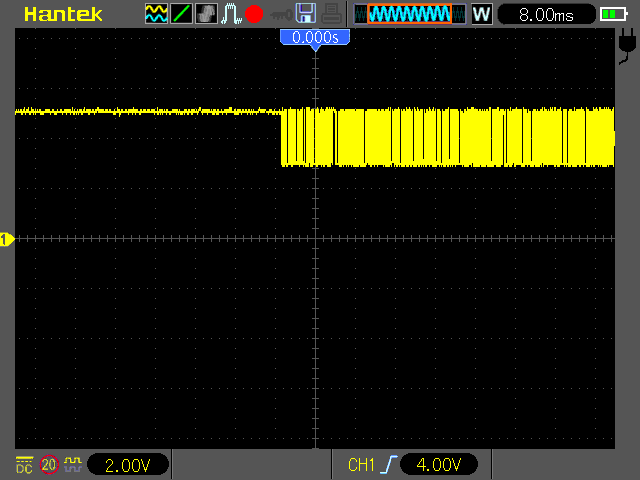Click the channel 1 ground level marker
640x480 pixels.
[7, 239]
